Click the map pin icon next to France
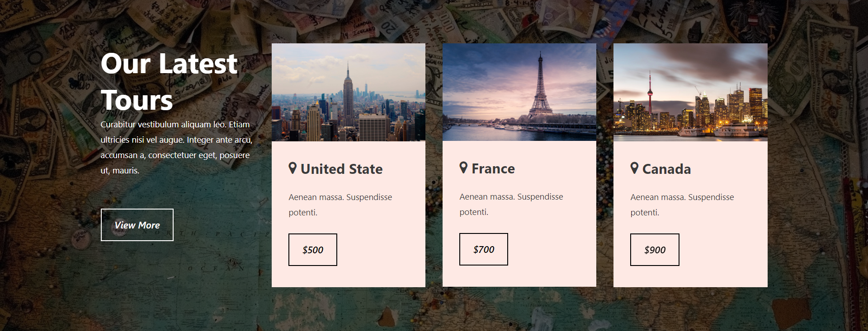868x331 pixels. click(463, 168)
